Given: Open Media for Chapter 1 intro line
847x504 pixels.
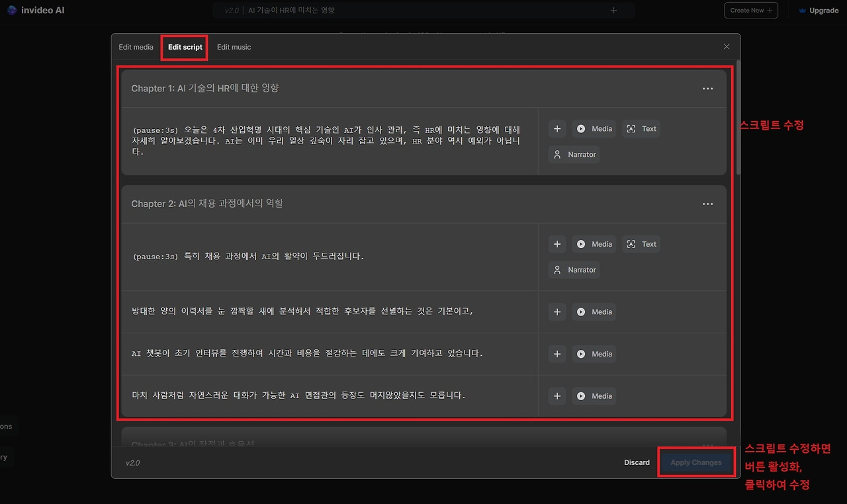Looking at the screenshot, I should click(594, 129).
